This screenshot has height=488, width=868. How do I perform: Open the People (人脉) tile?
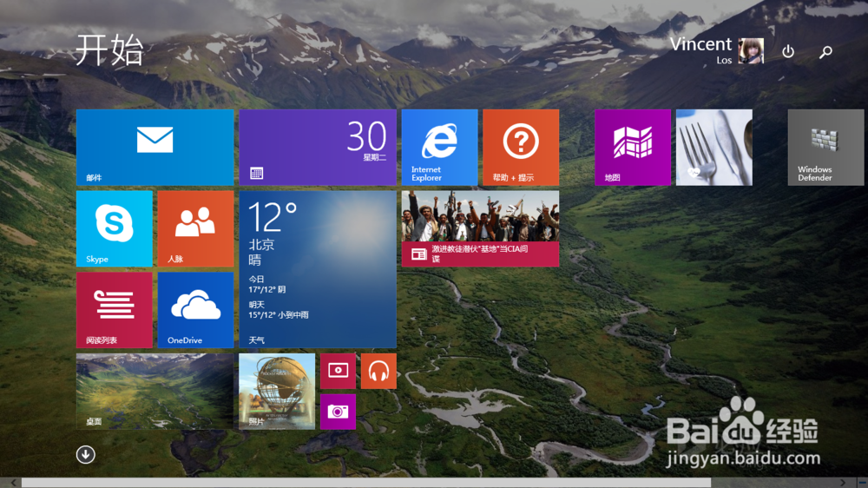tap(195, 228)
